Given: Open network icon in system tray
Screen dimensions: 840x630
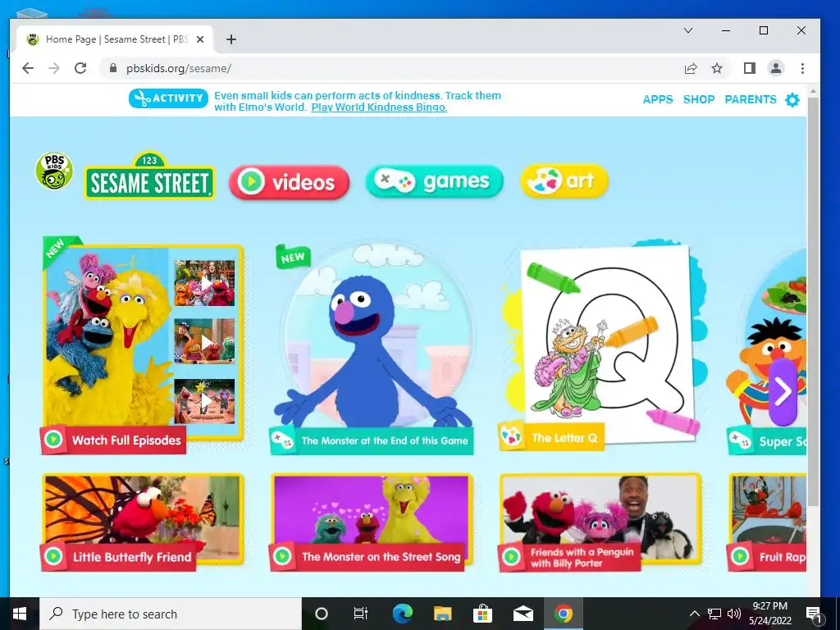Looking at the screenshot, I should pyautogui.click(x=714, y=614).
